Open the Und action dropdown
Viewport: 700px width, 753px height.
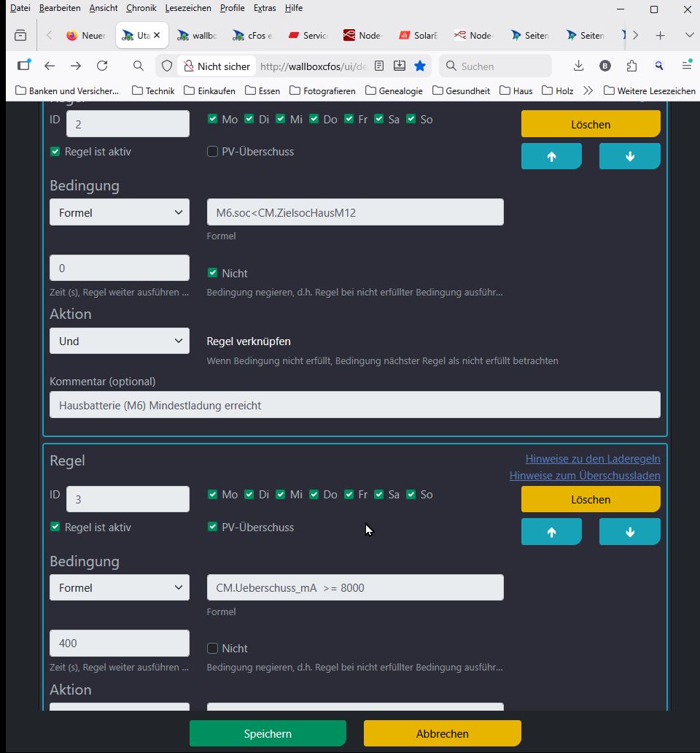[120, 341]
